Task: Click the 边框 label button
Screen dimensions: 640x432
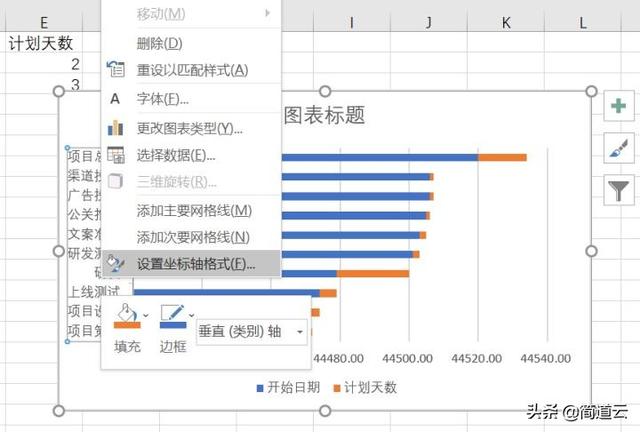Action: pos(173,347)
